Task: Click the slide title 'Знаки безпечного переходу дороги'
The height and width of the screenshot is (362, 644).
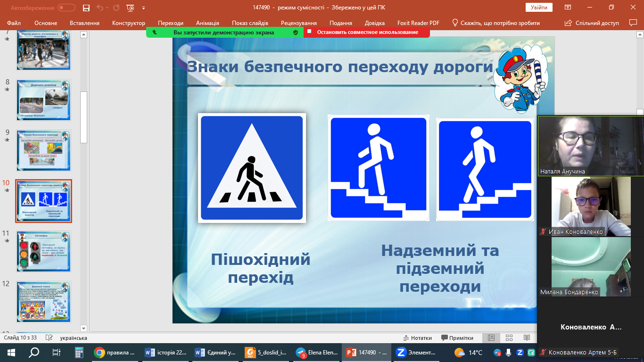Action: pyautogui.click(x=340, y=66)
